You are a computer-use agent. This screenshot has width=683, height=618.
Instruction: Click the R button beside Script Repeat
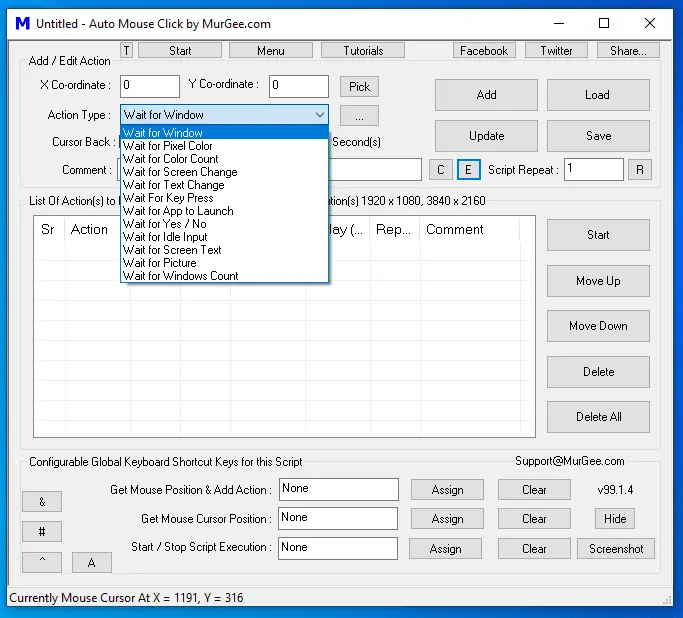(x=639, y=169)
